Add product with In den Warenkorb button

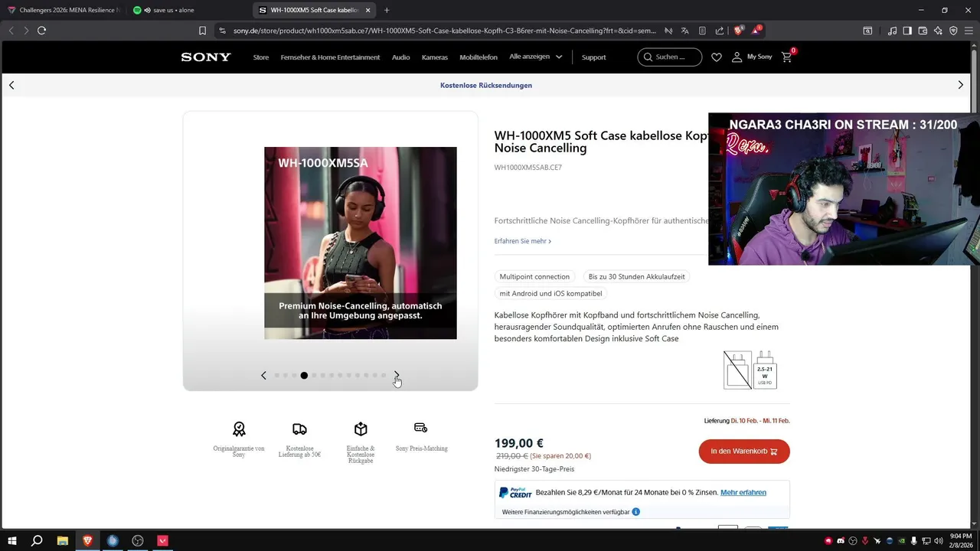click(744, 452)
